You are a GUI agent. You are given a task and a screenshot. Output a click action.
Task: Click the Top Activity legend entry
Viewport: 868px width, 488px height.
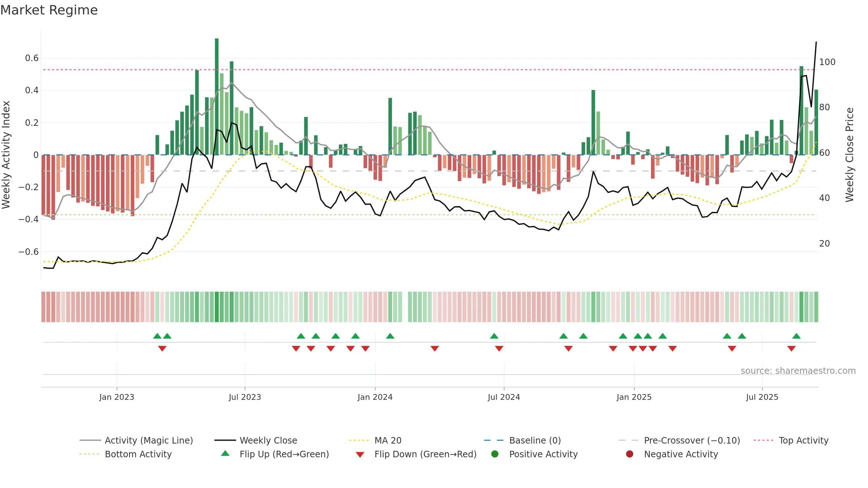click(791, 440)
